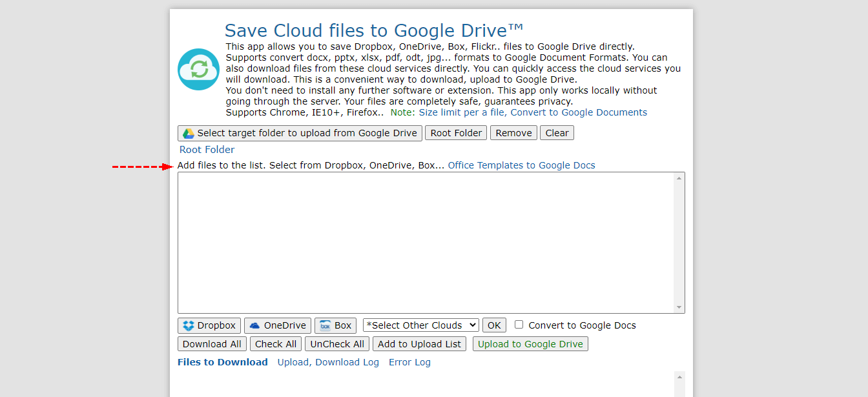Click Upload to Google Drive button
The width and height of the screenshot is (868, 397).
click(530, 344)
